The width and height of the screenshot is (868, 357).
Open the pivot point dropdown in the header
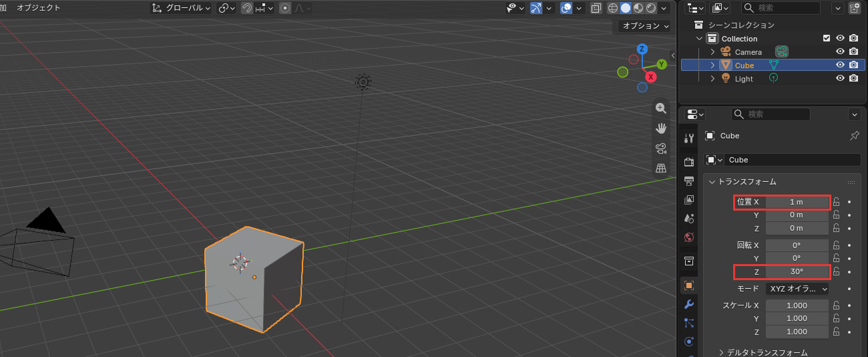coord(228,8)
